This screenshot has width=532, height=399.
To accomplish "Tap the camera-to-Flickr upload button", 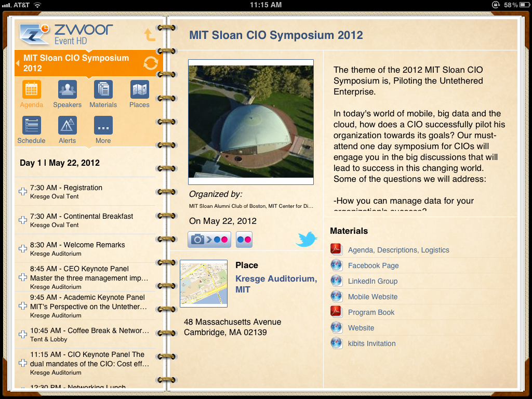I will (x=209, y=240).
